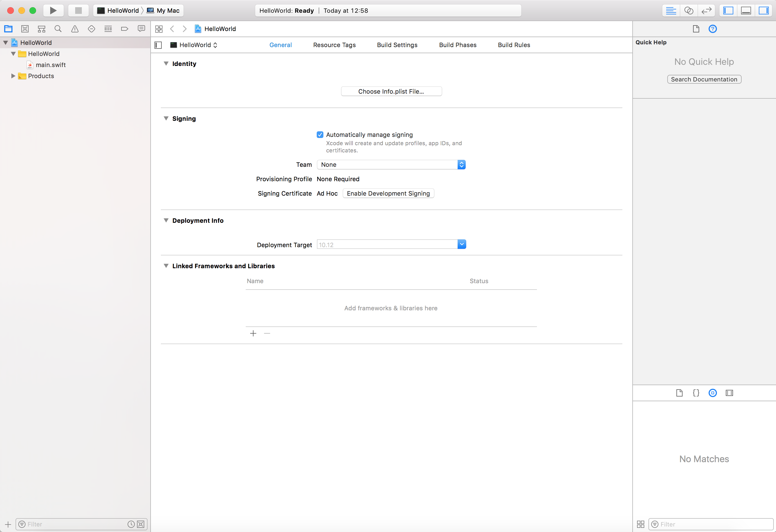Collapse the Identity section
The width and height of the screenshot is (776, 532).
click(166, 63)
